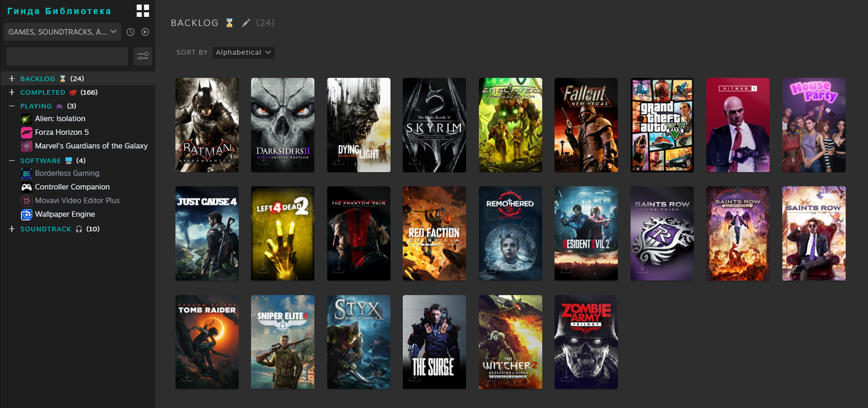This screenshot has width=868, height=408.
Task: Select COMPLETED category label in sidebar
Action: click(x=43, y=92)
